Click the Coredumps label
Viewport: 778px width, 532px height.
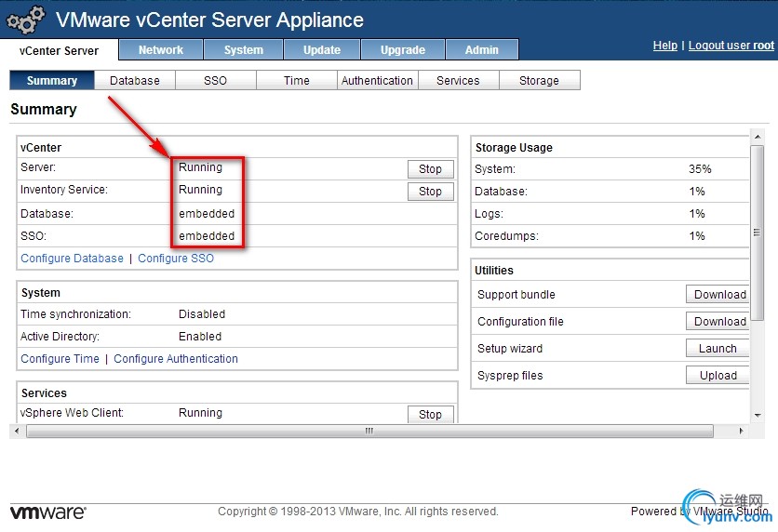click(506, 236)
